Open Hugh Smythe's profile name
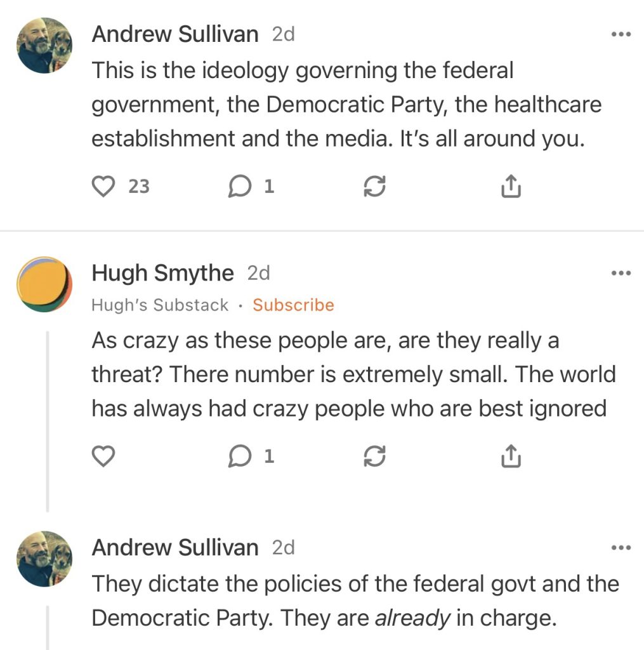Image resolution: width=644 pixels, height=650 pixels. (162, 274)
